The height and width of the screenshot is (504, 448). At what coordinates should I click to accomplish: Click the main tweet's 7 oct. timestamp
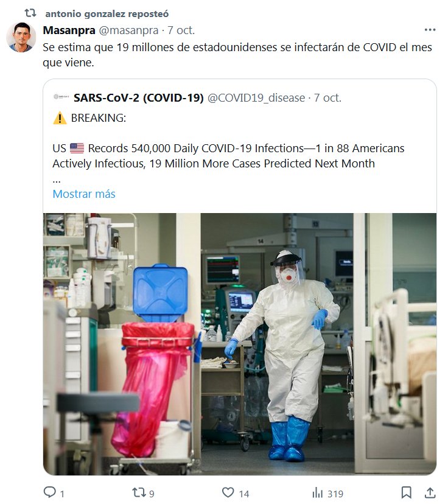(x=181, y=30)
